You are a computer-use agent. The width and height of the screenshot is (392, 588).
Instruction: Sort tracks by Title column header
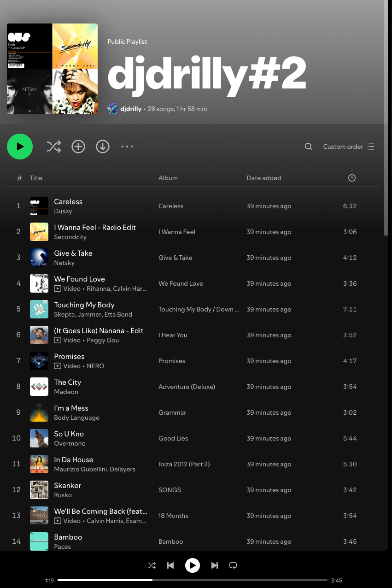(x=36, y=178)
